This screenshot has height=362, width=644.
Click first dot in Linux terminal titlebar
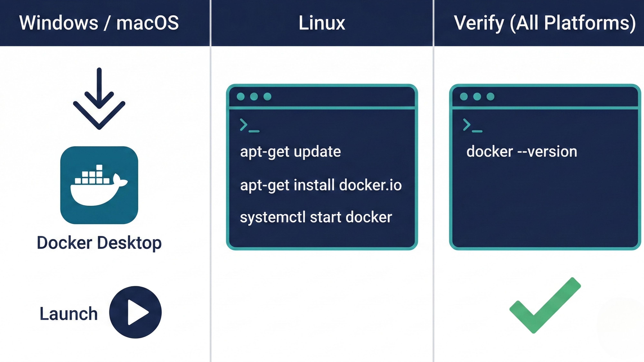(x=241, y=96)
